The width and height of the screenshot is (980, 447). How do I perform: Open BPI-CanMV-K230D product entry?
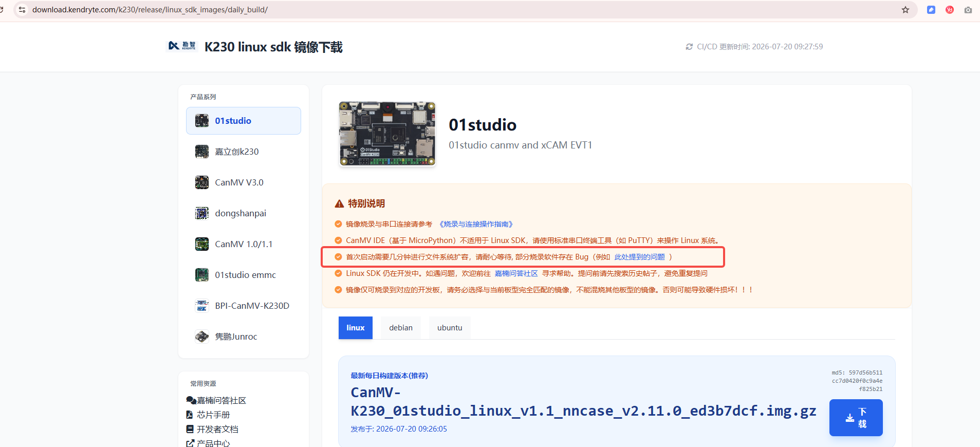point(244,306)
